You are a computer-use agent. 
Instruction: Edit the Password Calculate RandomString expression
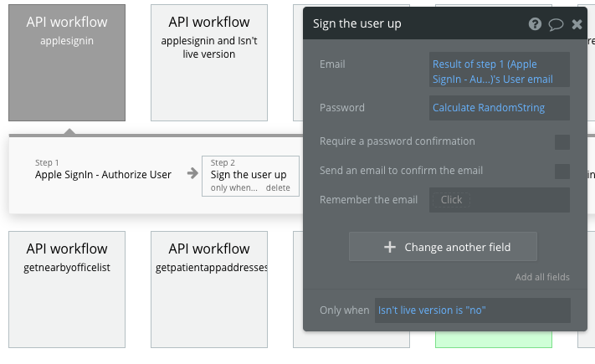pos(499,107)
